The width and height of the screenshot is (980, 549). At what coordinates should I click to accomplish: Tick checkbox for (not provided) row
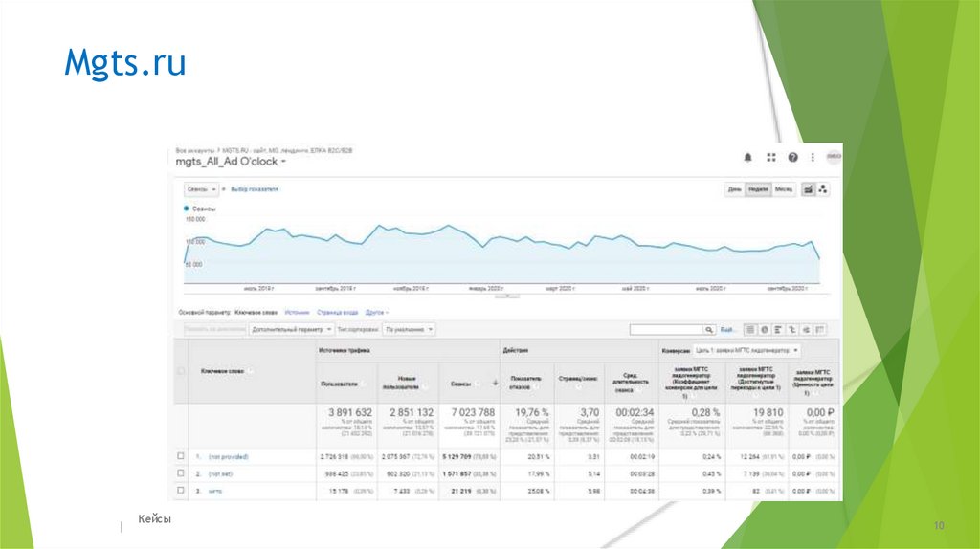pos(181,456)
